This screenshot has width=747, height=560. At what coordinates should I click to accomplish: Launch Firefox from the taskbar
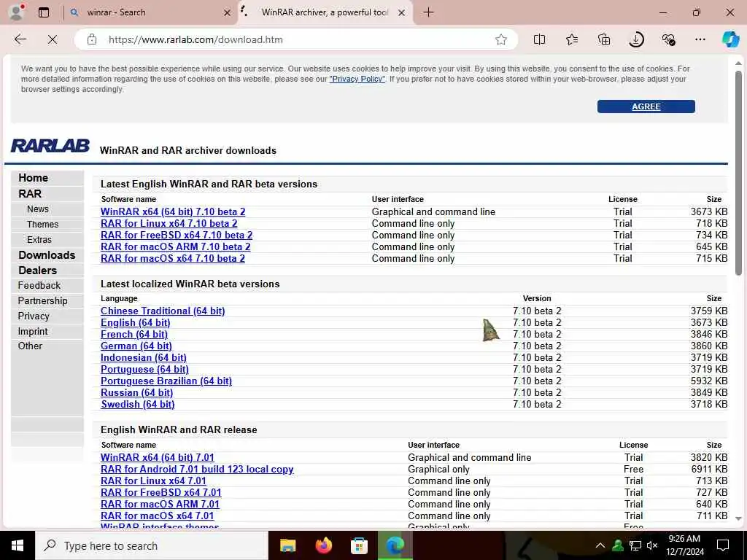click(323, 545)
